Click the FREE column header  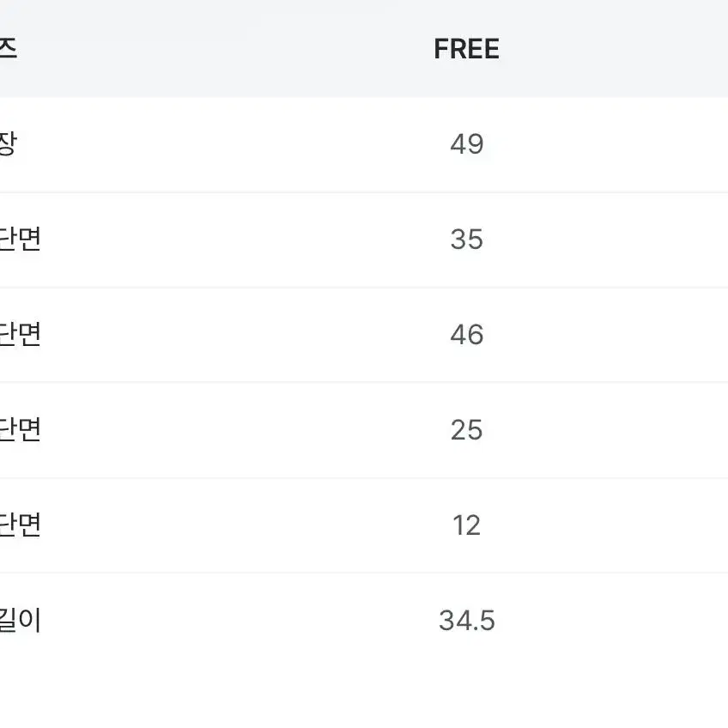pyautogui.click(x=466, y=49)
